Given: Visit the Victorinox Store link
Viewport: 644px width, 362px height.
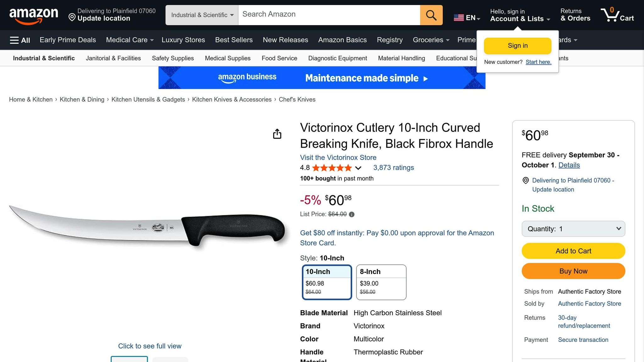Looking at the screenshot, I should click(x=338, y=157).
